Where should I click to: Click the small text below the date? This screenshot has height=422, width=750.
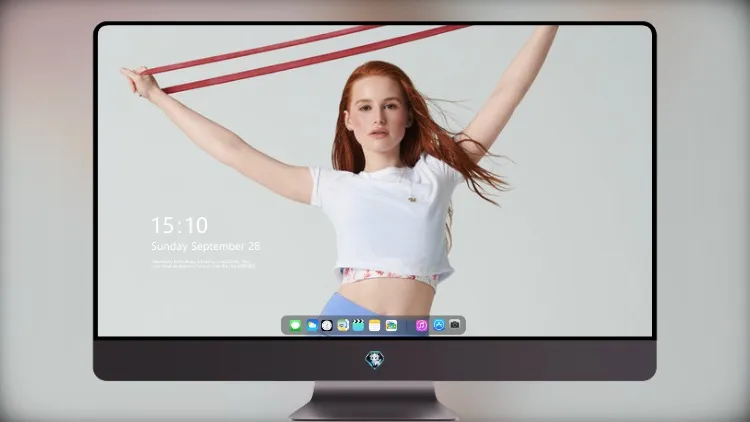coord(203,264)
